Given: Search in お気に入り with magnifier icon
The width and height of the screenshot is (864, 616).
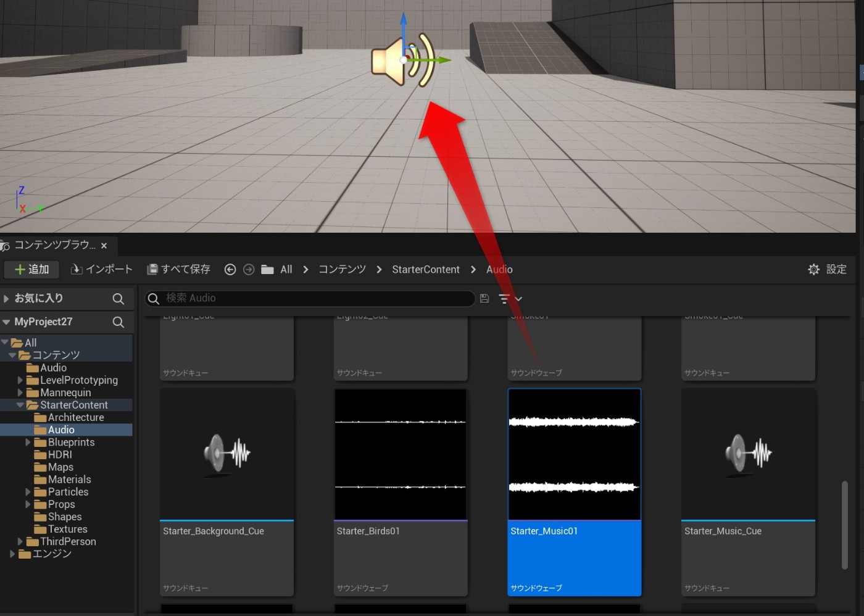Looking at the screenshot, I should [118, 299].
